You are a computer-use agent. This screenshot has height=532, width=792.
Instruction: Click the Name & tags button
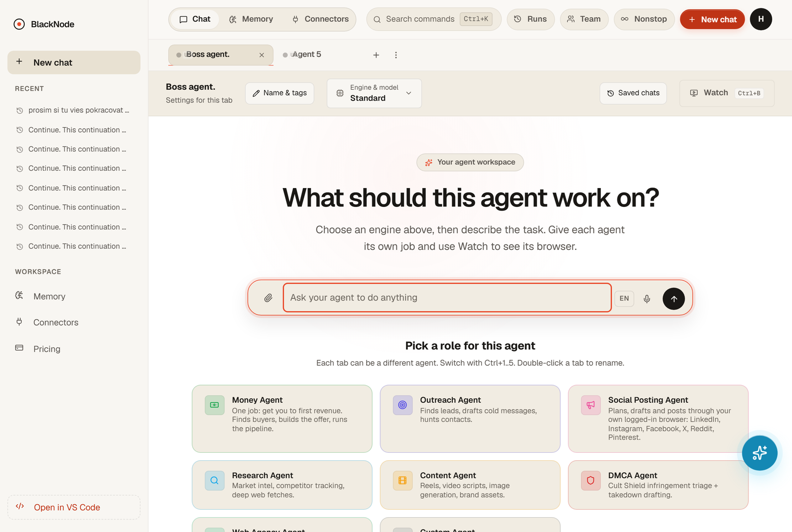point(280,93)
